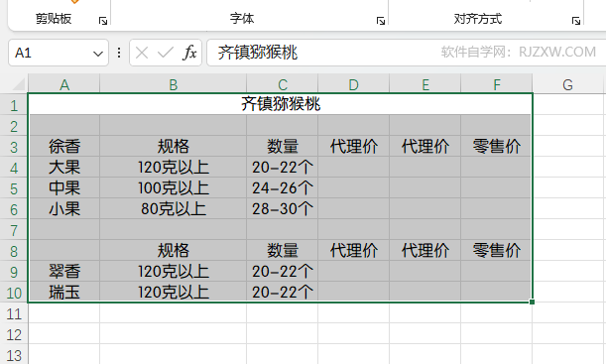Viewport: 606px width, 364px height.
Task: Click cell 80克以上
Action: [174, 209]
